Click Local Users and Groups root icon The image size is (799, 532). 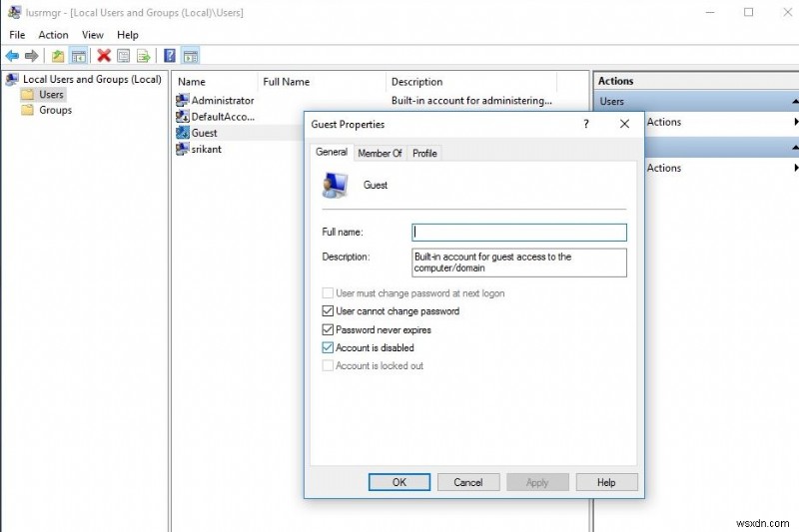point(12,80)
